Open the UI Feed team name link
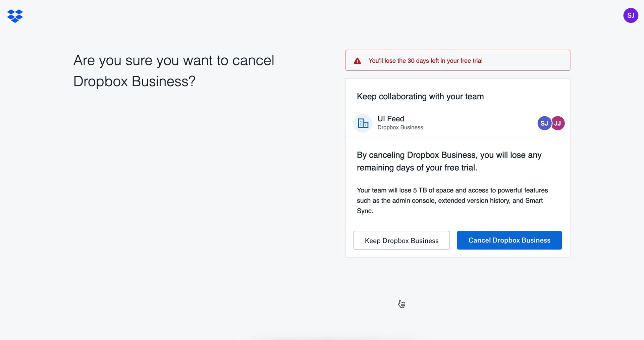 pyautogui.click(x=390, y=118)
